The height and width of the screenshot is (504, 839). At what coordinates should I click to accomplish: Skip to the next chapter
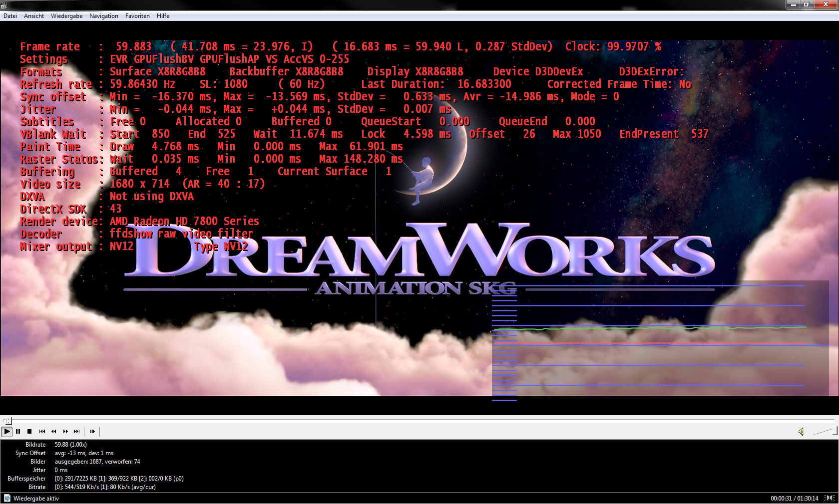(76, 432)
